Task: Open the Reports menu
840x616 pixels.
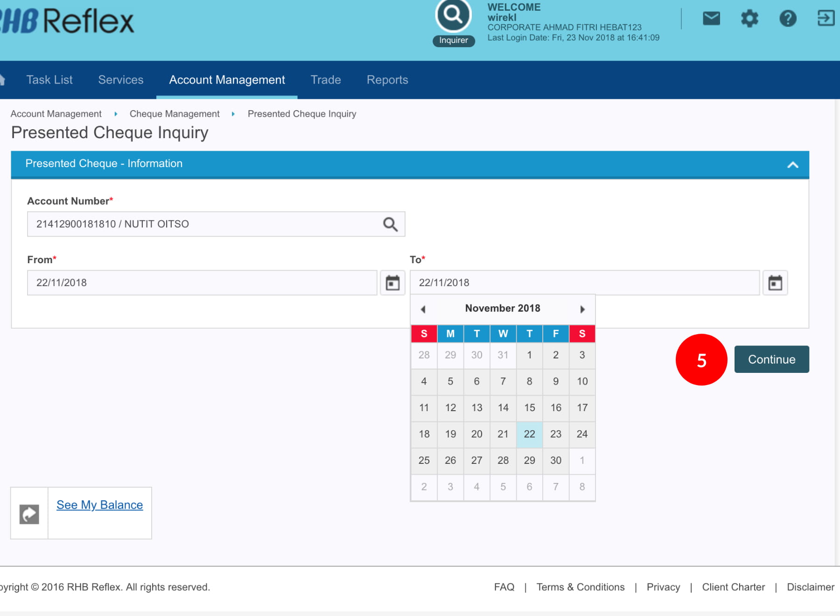Action: point(387,80)
